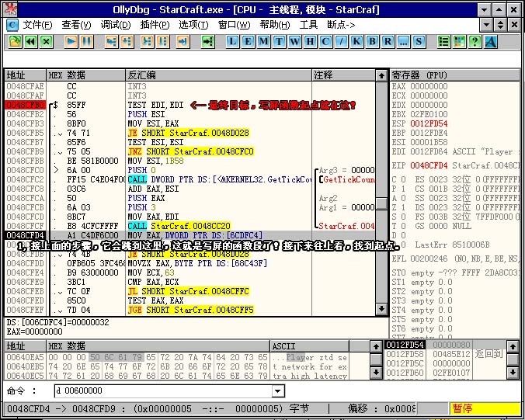The height and width of the screenshot is (420, 525).
Task: Open Patches window with slash button
Action: tap(341, 42)
